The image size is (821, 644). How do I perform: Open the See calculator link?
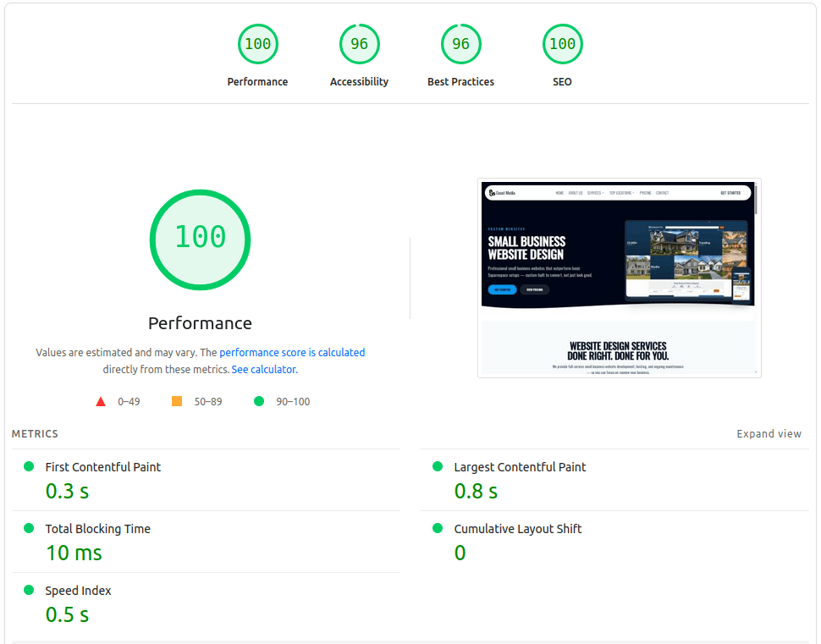263,369
